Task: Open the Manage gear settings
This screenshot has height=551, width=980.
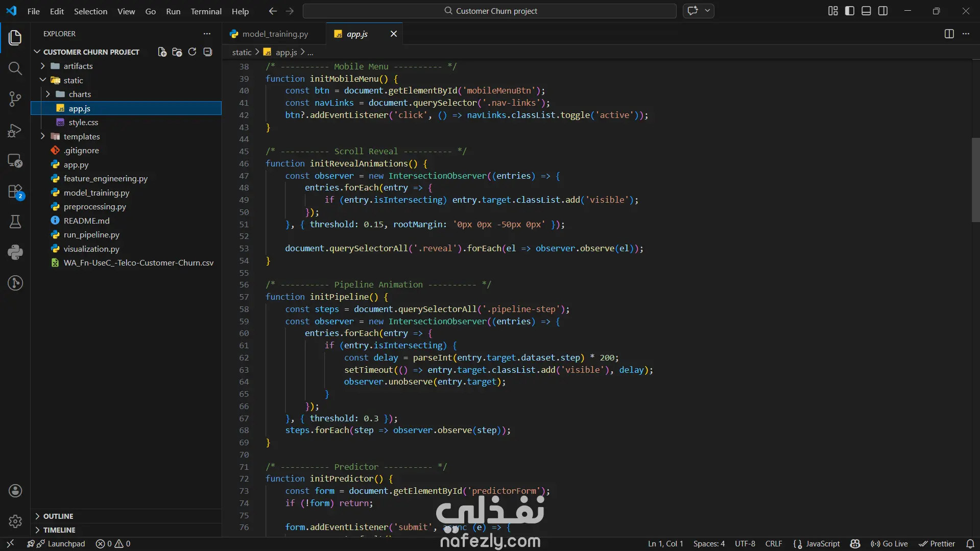Action: (x=15, y=521)
